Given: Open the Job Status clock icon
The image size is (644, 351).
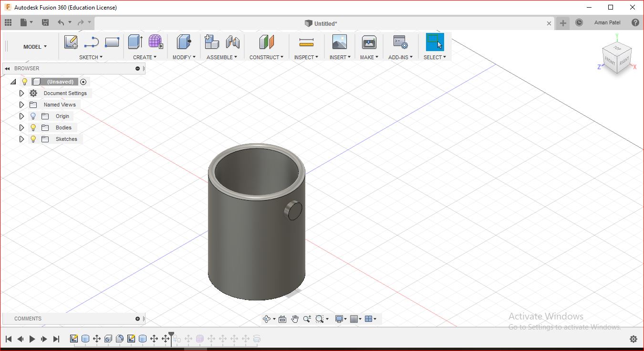Looking at the screenshot, I should coord(579,22).
